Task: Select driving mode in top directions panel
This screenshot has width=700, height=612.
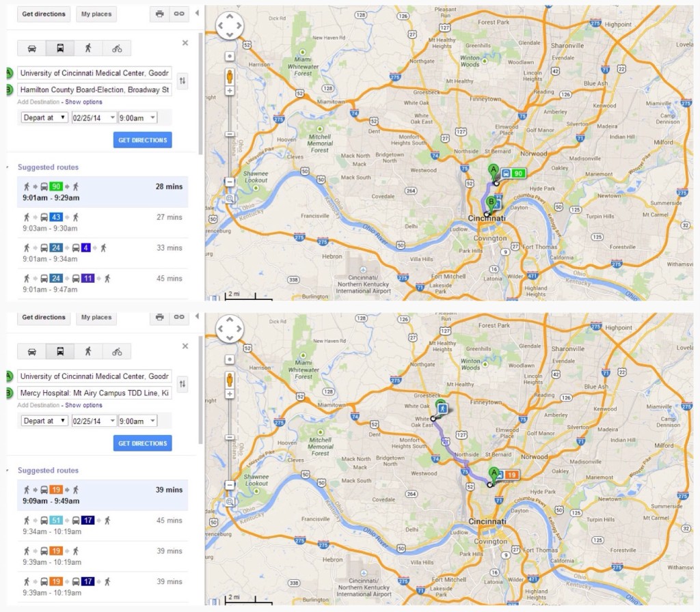Action: 31,48
